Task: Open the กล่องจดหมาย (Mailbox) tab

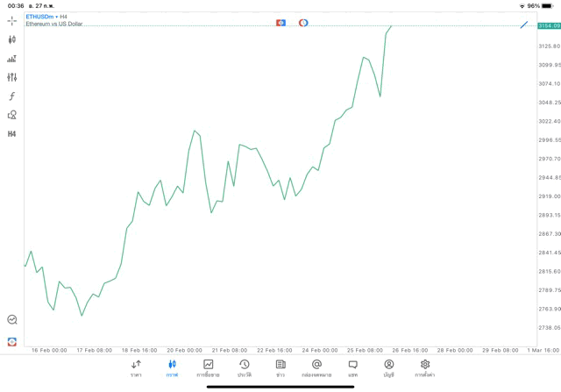Action: pos(316,367)
